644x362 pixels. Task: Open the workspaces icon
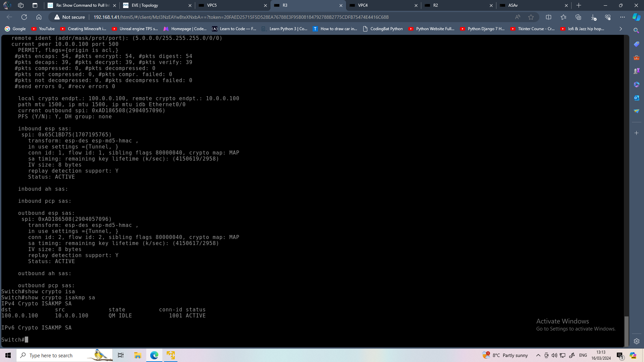[x=21, y=5]
